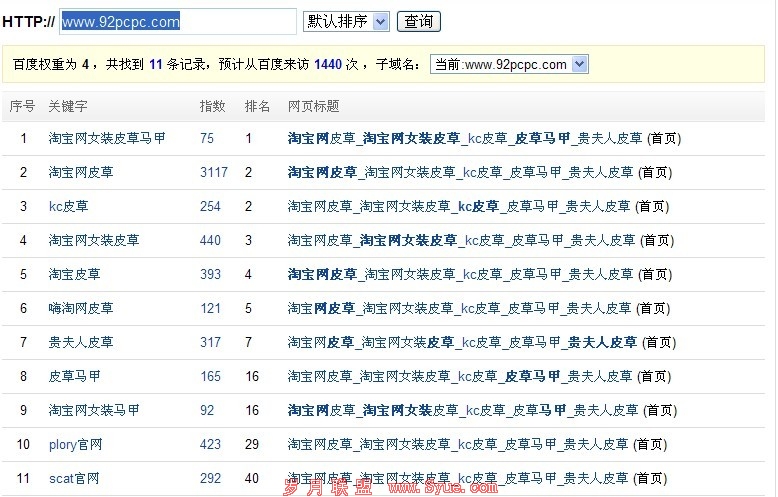Open the index value 3117 link

(214, 172)
